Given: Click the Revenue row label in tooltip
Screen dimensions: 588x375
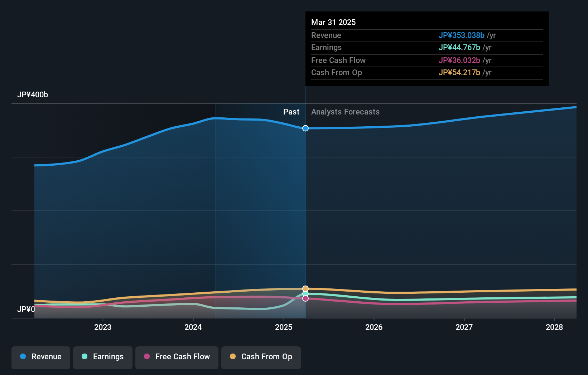Looking at the screenshot, I should (x=326, y=35).
